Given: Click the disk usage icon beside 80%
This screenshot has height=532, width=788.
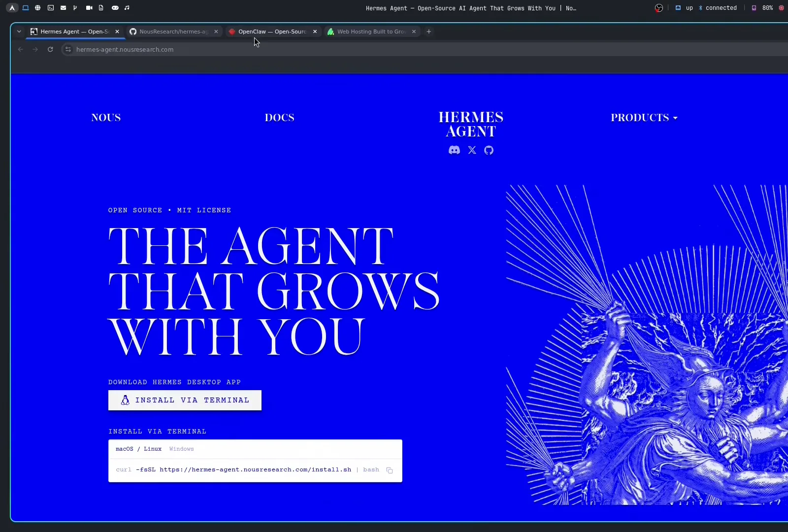Looking at the screenshot, I should 754,8.
